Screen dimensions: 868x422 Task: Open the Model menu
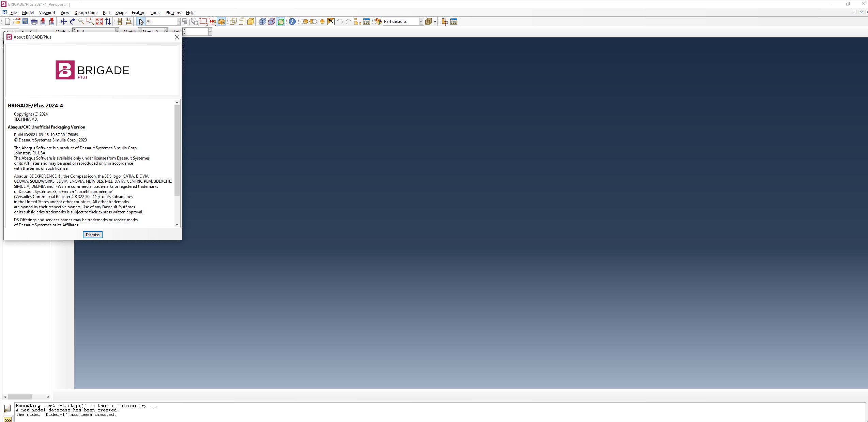[28, 13]
